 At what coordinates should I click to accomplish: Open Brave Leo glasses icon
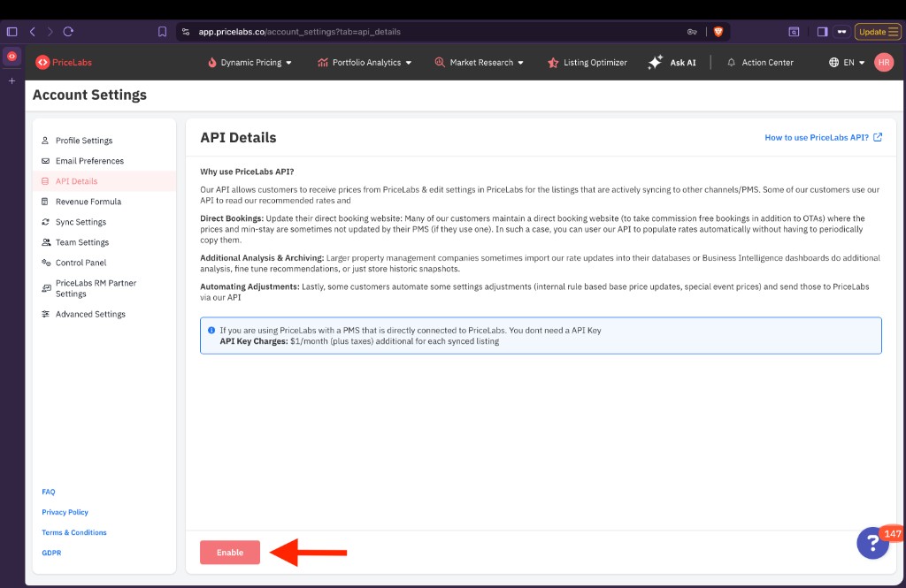[842, 32]
